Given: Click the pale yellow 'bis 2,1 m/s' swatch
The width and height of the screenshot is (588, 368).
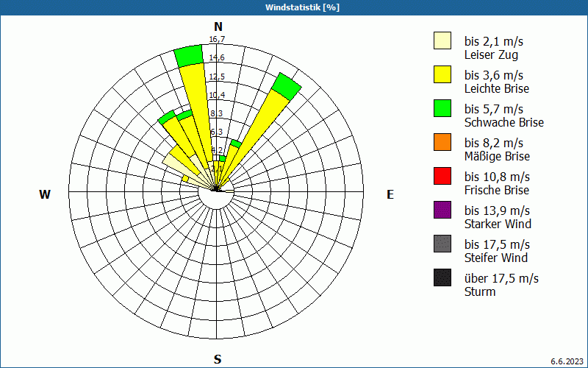Looking at the screenshot, I should 442,40.
